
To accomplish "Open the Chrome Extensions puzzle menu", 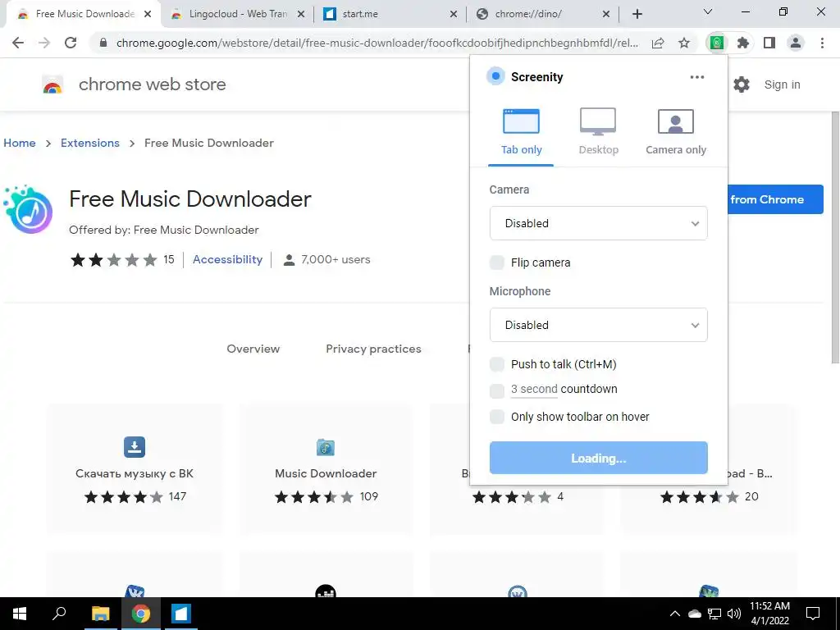I will (x=742, y=43).
